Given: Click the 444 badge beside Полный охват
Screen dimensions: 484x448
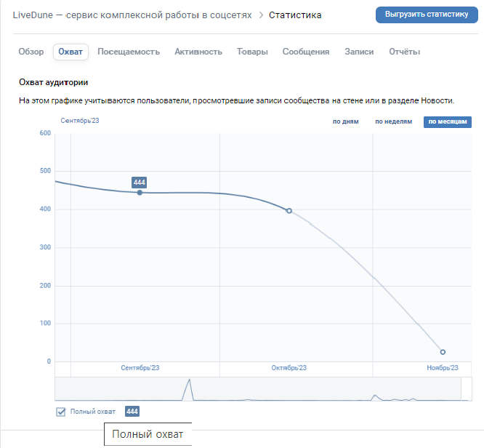Looking at the screenshot, I should pyautogui.click(x=132, y=412).
